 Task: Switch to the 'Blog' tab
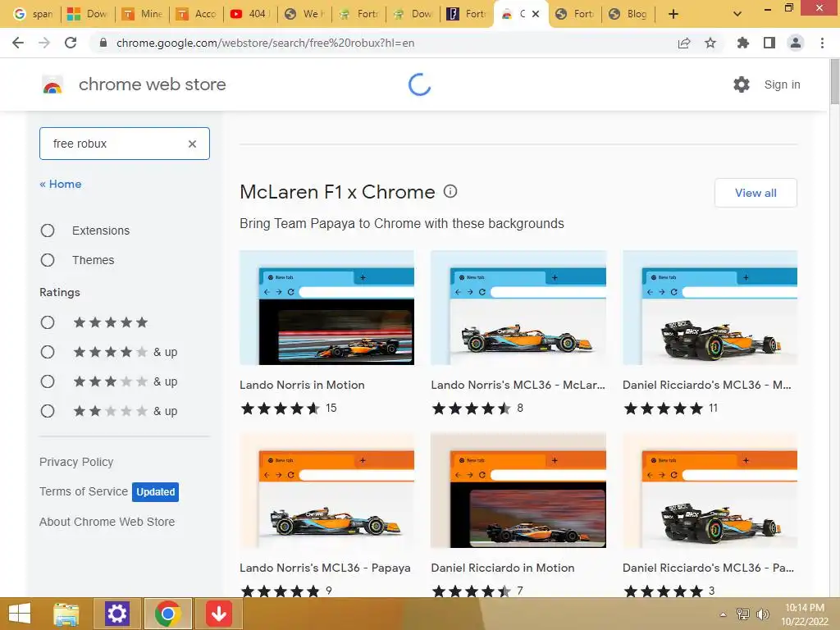click(x=628, y=14)
